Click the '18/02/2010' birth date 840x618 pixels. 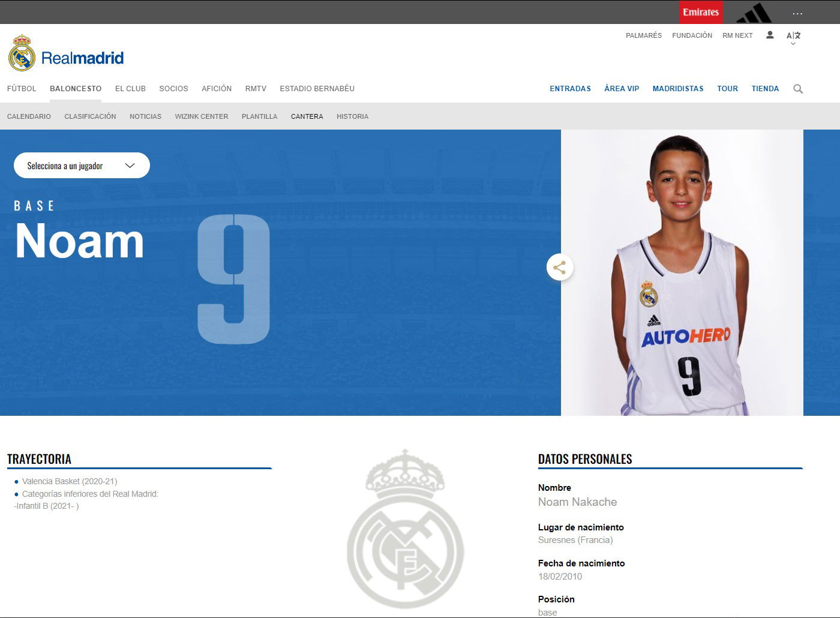point(560,577)
